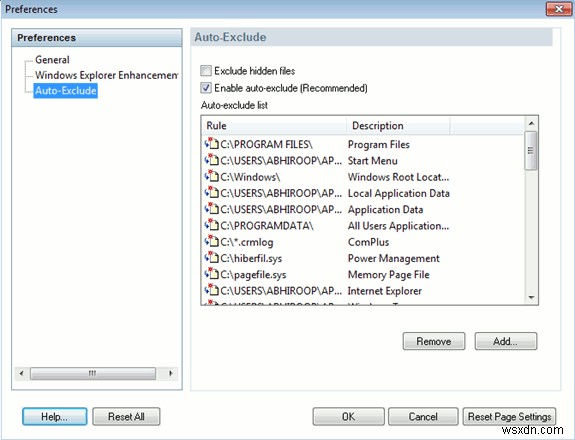575x440 pixels.
Task: Add a new auto-exclude rule
Action: [506, 341]
